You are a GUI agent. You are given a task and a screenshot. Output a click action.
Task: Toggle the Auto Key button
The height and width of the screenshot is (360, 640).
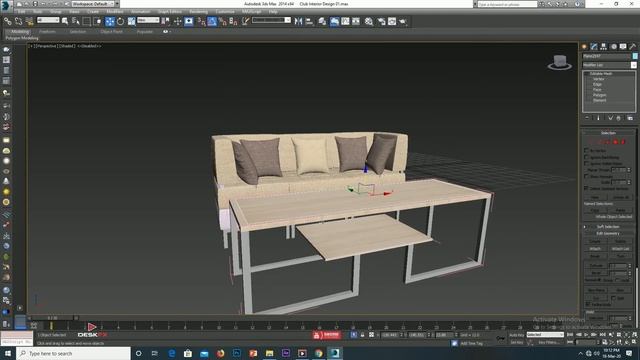click(x=516, y=335)
